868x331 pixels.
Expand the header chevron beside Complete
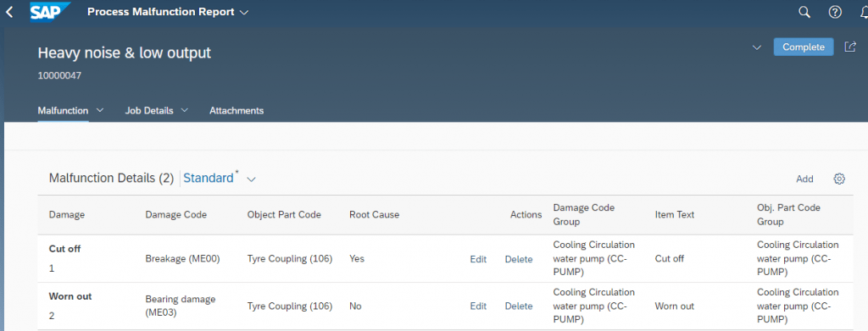(757, 47)
